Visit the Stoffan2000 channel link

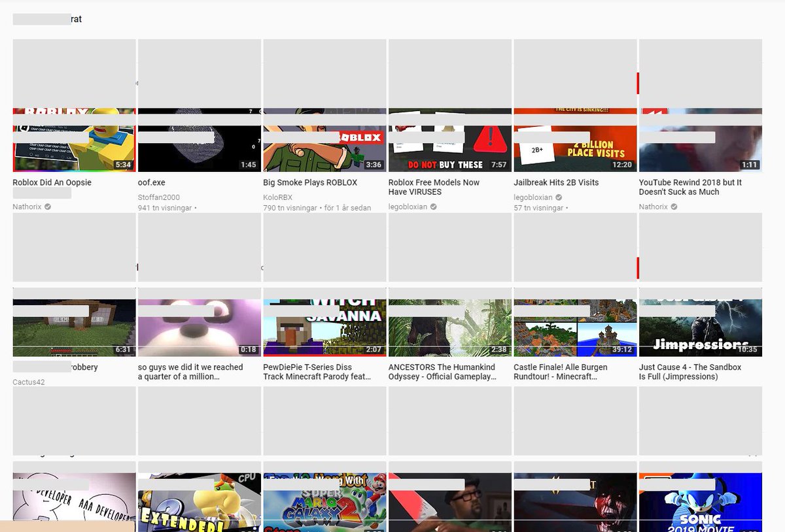(x=159, y=197)
